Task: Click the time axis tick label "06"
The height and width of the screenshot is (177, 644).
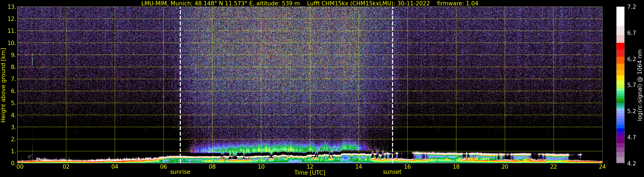Action: (x=164, y=167)
